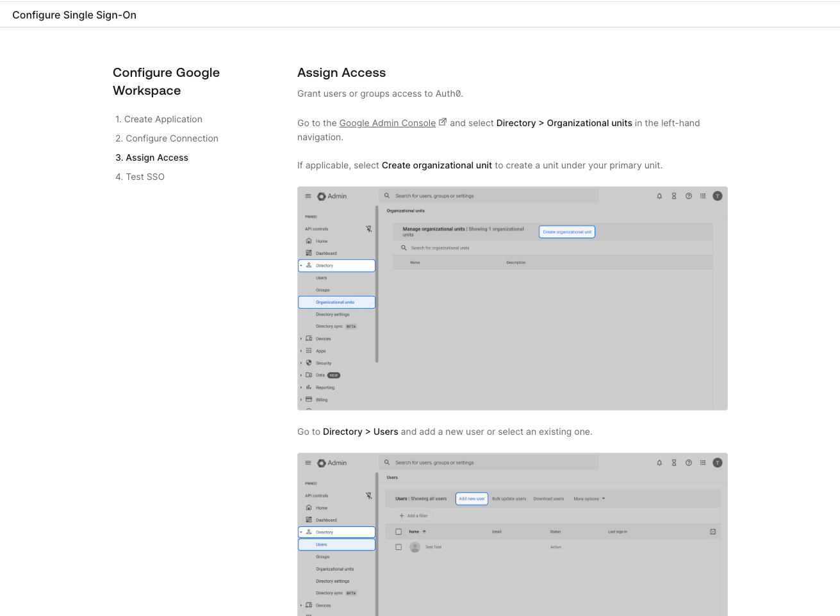Click the notifications bell in the Users screenshot
Screen dimensions: 840x616
pos(659,462)
